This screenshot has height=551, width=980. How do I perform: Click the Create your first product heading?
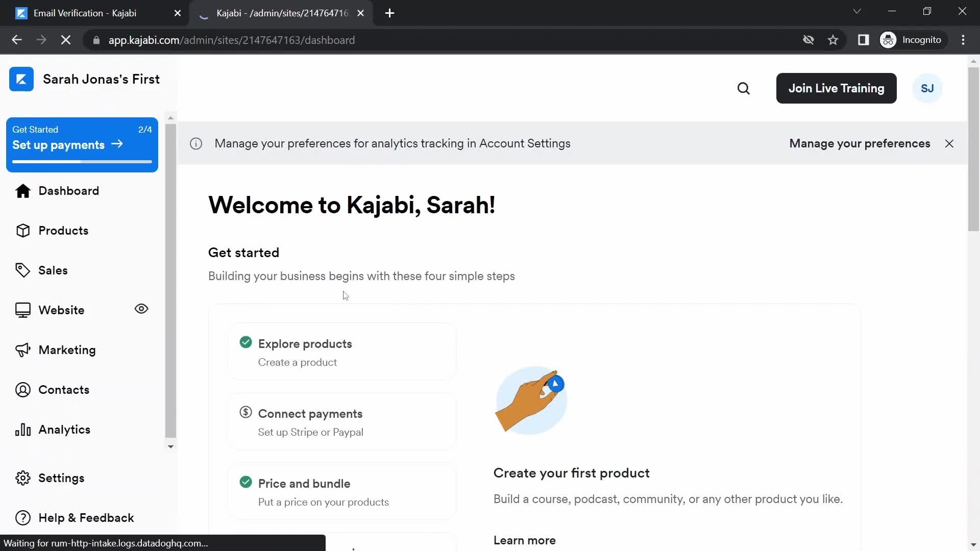pos(571,473)
